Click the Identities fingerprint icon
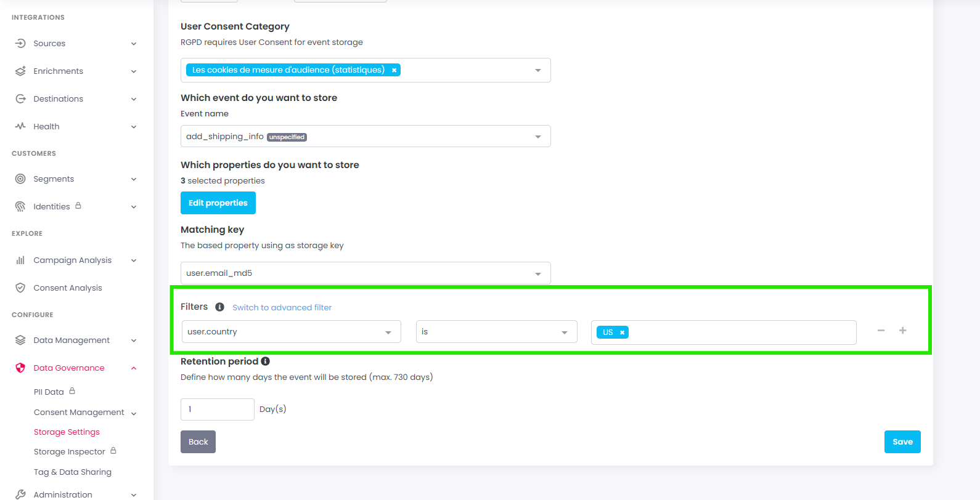 click(x=20, y=206)
